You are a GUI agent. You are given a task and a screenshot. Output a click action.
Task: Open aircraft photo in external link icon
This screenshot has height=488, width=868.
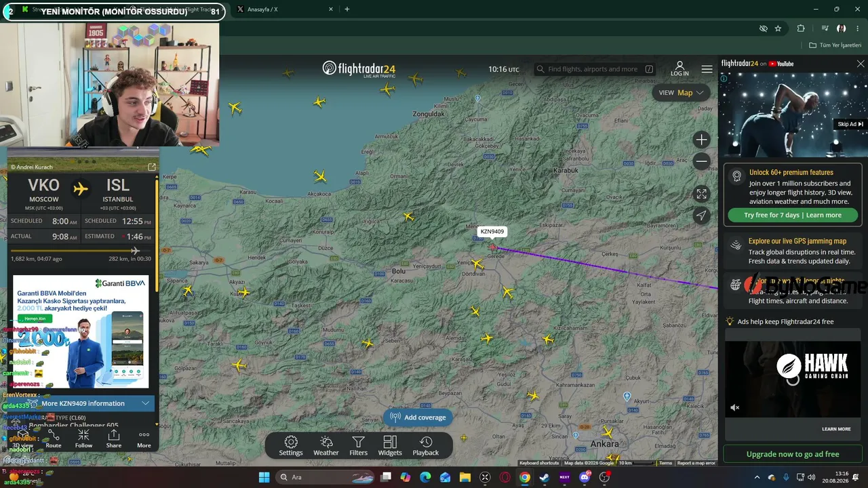tap(152, 167)
